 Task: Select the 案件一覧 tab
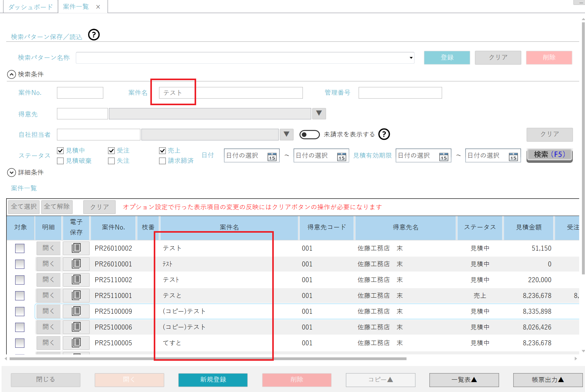(76, 7)
